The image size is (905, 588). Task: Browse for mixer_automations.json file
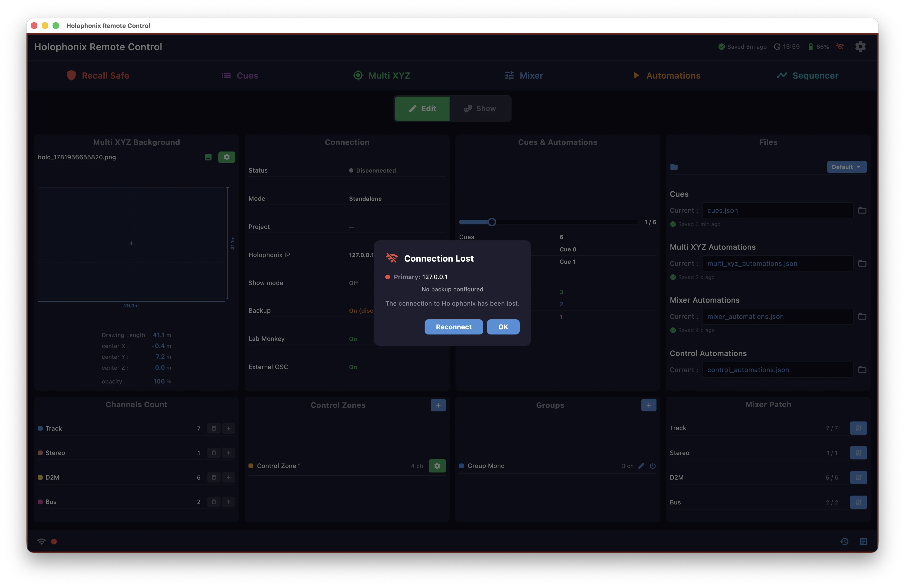click(862, 316)
